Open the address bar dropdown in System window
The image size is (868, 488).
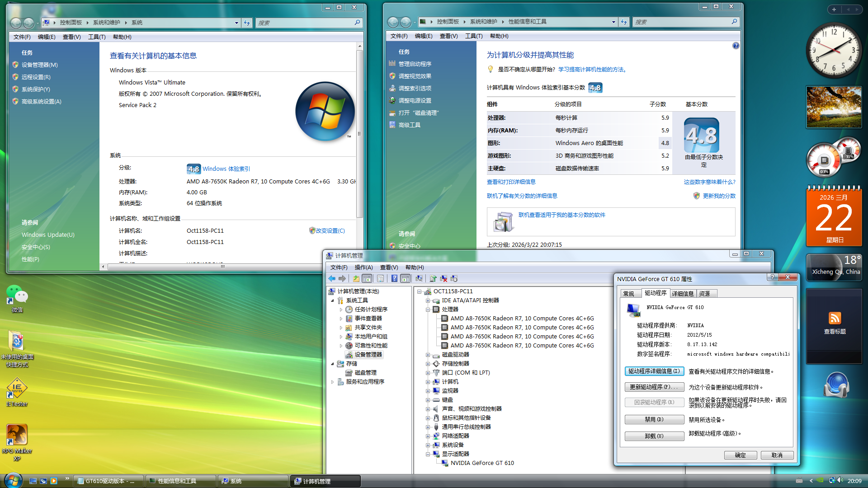pos(236,23)
